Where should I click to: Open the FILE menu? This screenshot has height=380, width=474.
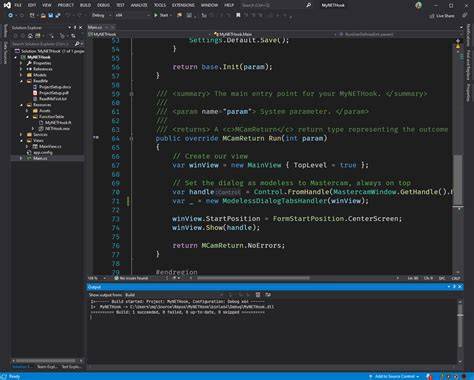pyautogui.click(x=18, y=5)
